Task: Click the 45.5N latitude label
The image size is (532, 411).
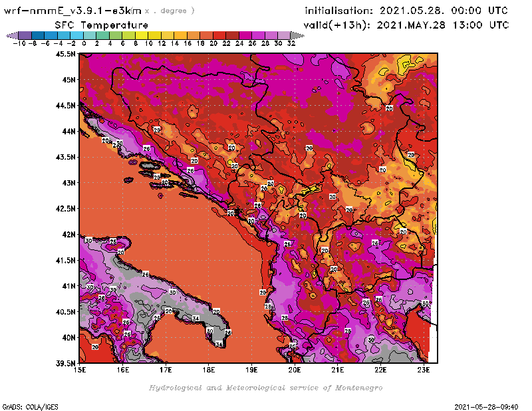Action: pos(66,54)
